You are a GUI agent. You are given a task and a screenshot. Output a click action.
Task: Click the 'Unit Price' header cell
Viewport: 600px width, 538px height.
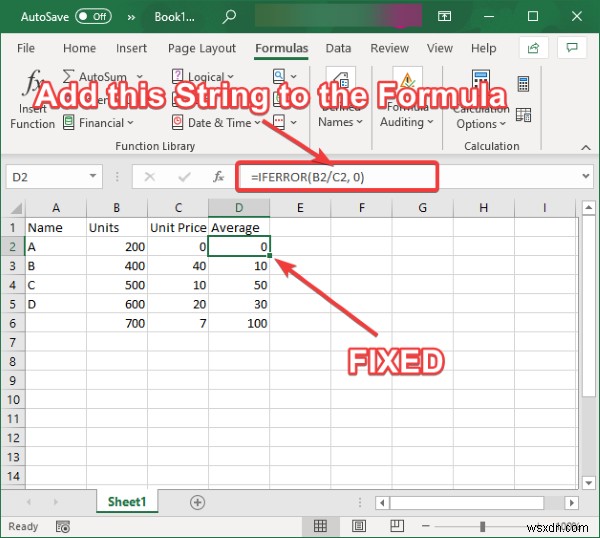pyautogui.click(x=178, y=228)
